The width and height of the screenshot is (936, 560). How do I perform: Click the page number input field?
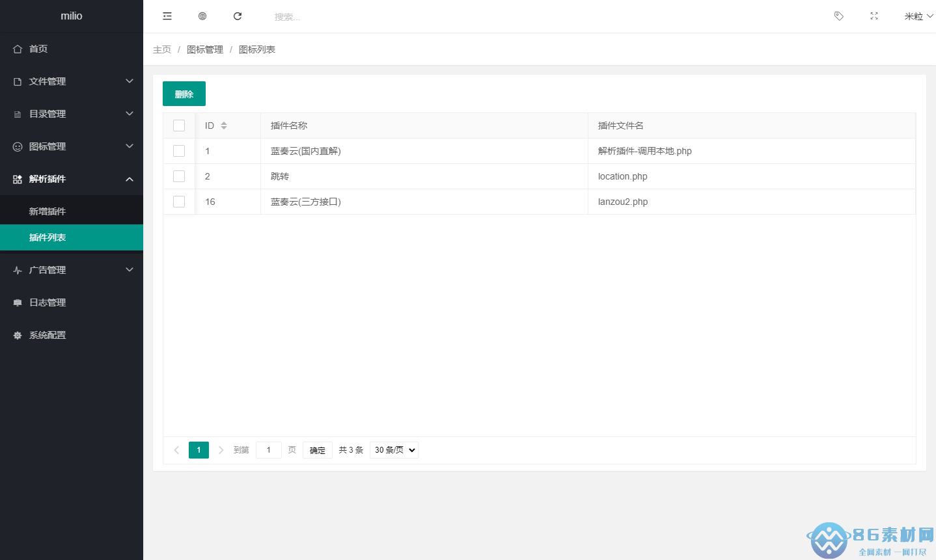point(269,450)
